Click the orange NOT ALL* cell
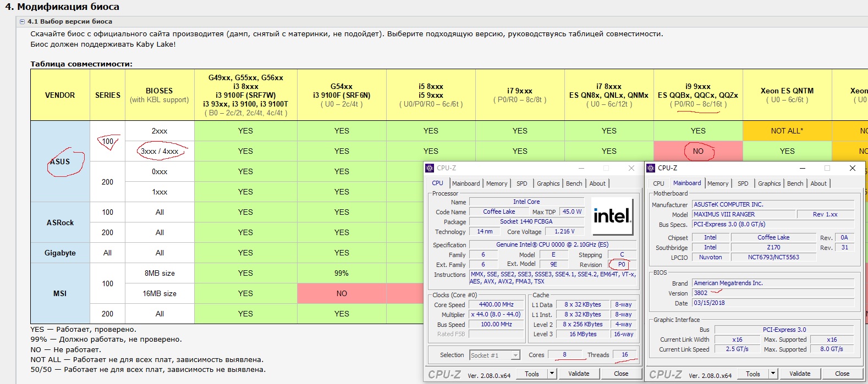 tap(787, 131)
